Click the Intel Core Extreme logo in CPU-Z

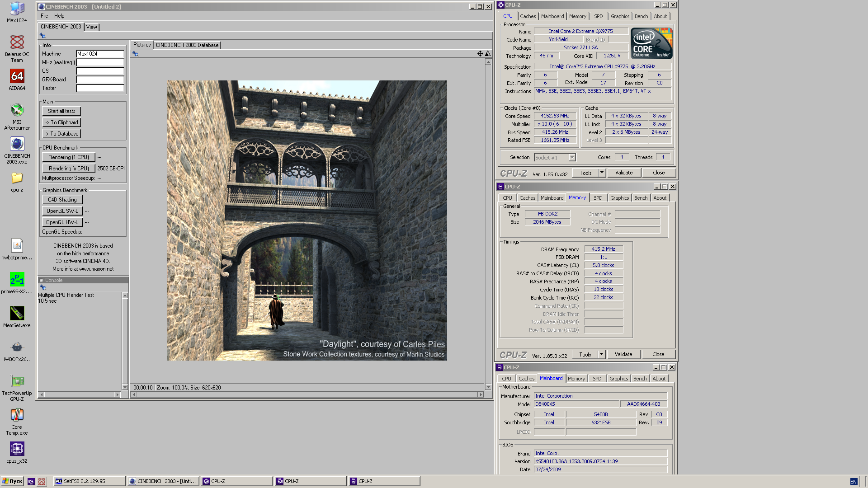click(x=651, y=43)
